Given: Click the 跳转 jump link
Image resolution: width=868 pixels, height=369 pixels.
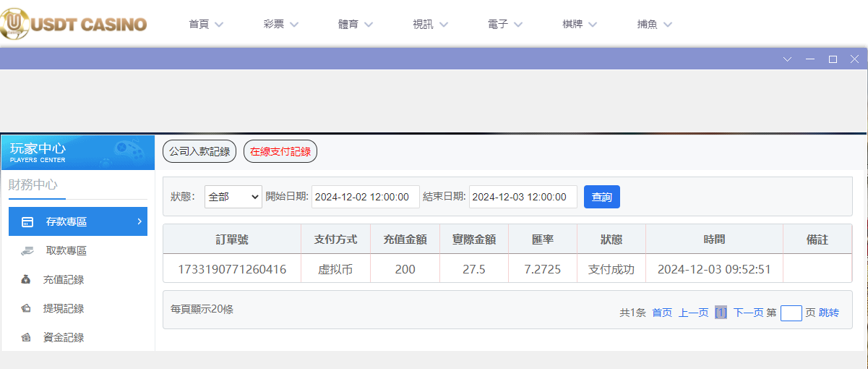Looking at the screenshot, I should point(829,313).
